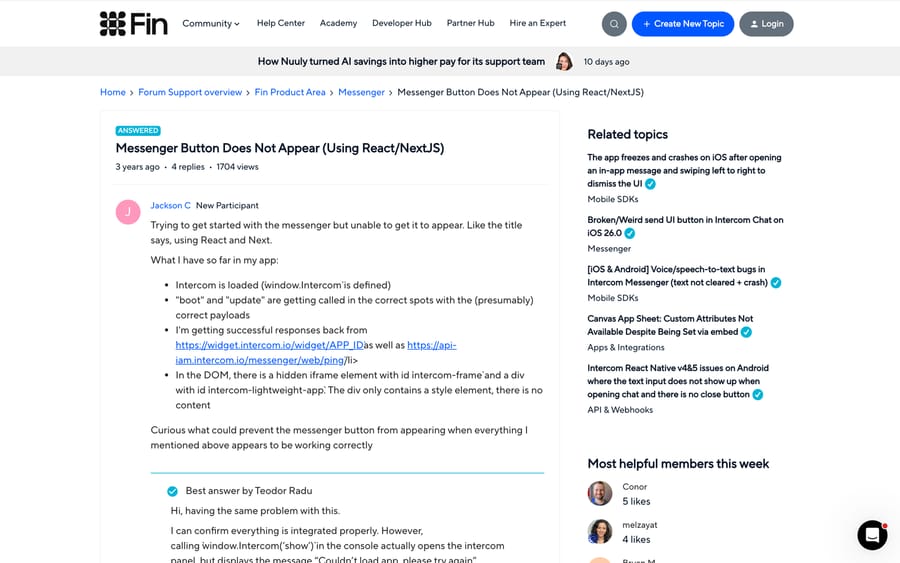The height and width of the screenshot is (563, 900).
Task: Click the checkmark beside the React Native topic
Action: (x=758, y=395)
